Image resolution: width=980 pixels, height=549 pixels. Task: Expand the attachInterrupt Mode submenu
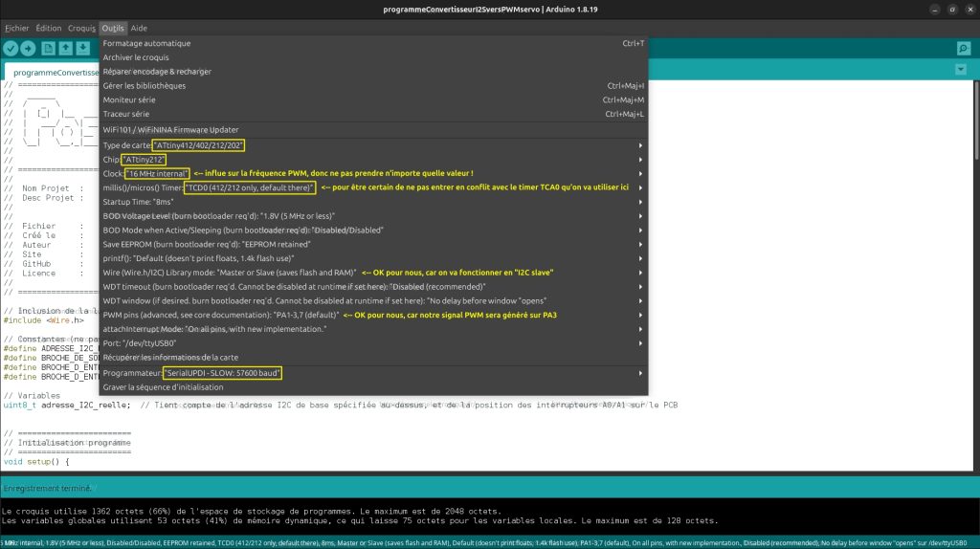pyautogui.click(x=373, y=329)
